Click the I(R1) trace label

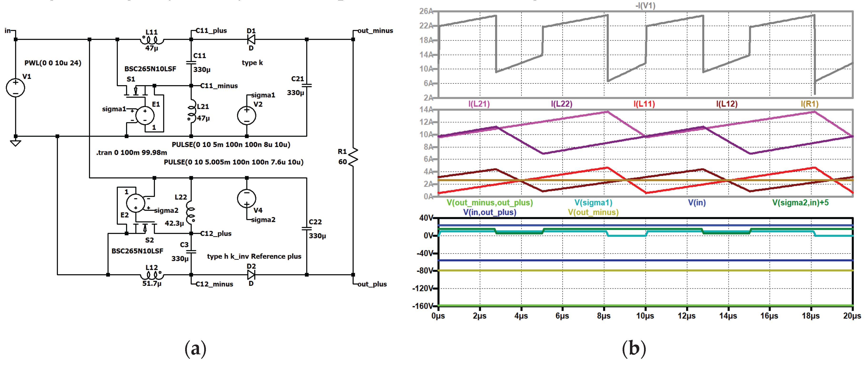tap(809, 104)
